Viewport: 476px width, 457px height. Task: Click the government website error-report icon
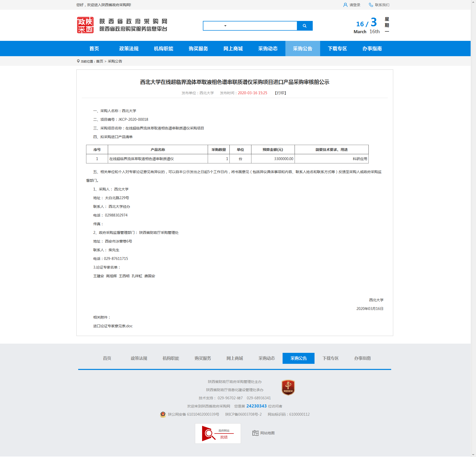click(218, 434)
